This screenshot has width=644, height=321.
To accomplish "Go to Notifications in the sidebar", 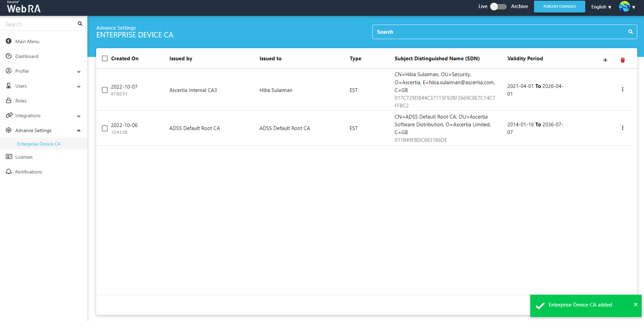I will 29,172.
